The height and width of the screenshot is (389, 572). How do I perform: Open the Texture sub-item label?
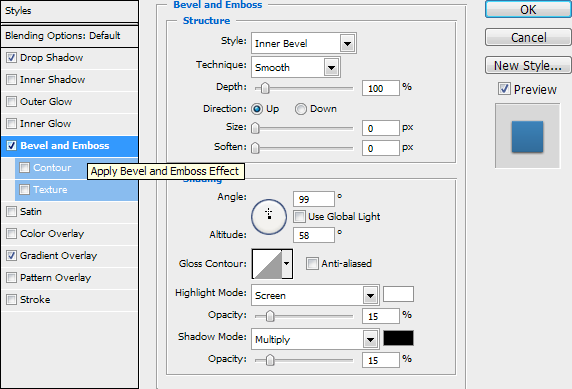(x=50, y=189)
